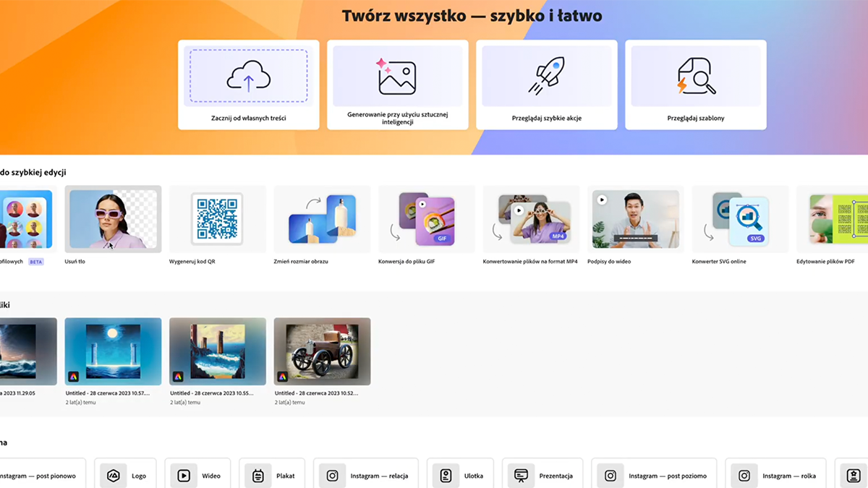The image size is (868, 488).
Task: Open the vintage car project thumbnail
Action: pos(322,351)
